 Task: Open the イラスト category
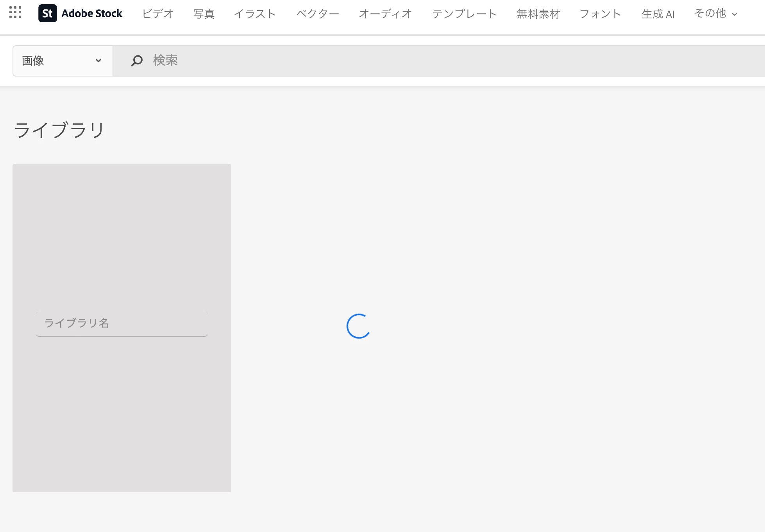click(x=255, y=14)
